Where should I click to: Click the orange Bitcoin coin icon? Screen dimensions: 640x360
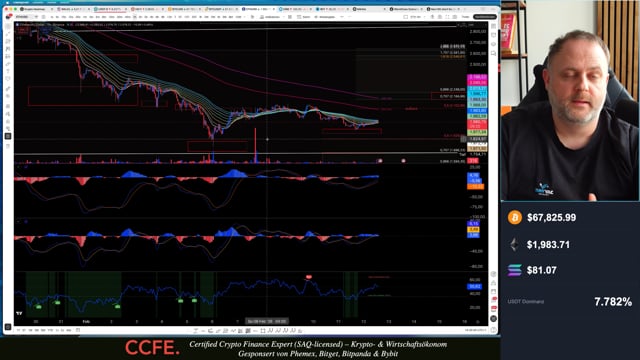click(515, 217)
